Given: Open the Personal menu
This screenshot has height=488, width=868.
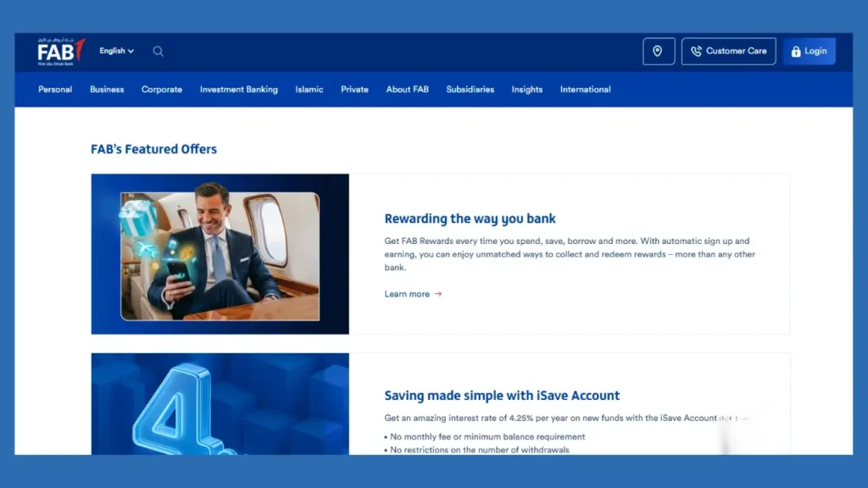Looking at the screenshot, I should pos(55,90).
